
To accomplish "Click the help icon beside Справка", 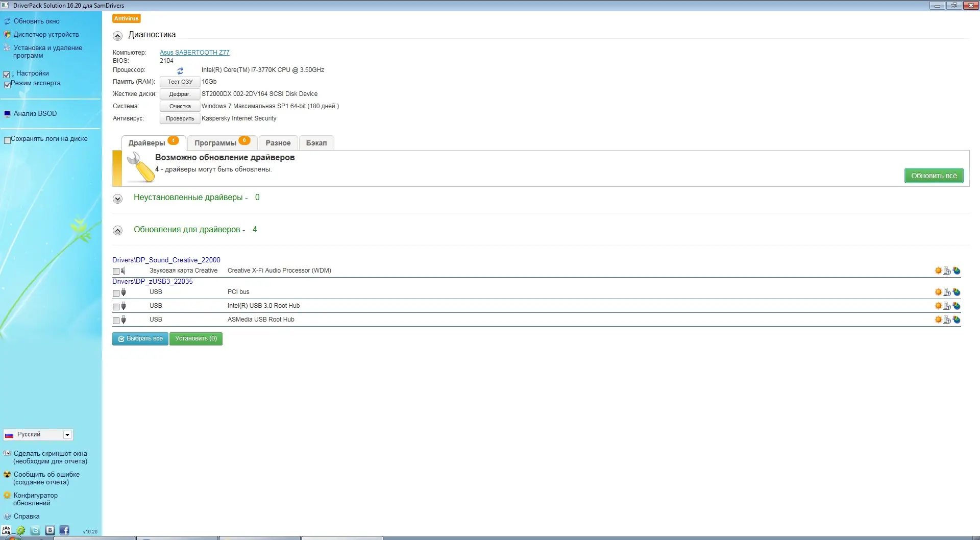I will click(7, 516).
